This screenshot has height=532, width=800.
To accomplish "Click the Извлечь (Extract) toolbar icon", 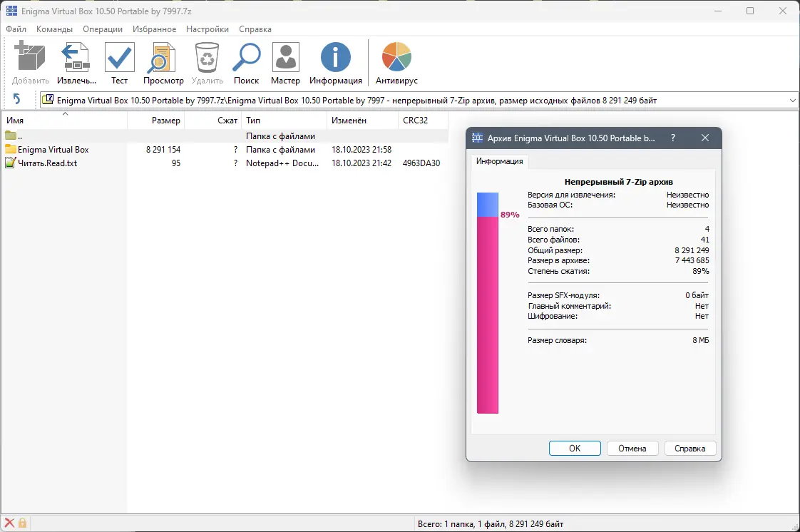I will pyautogui.click(x=76, y=56).
